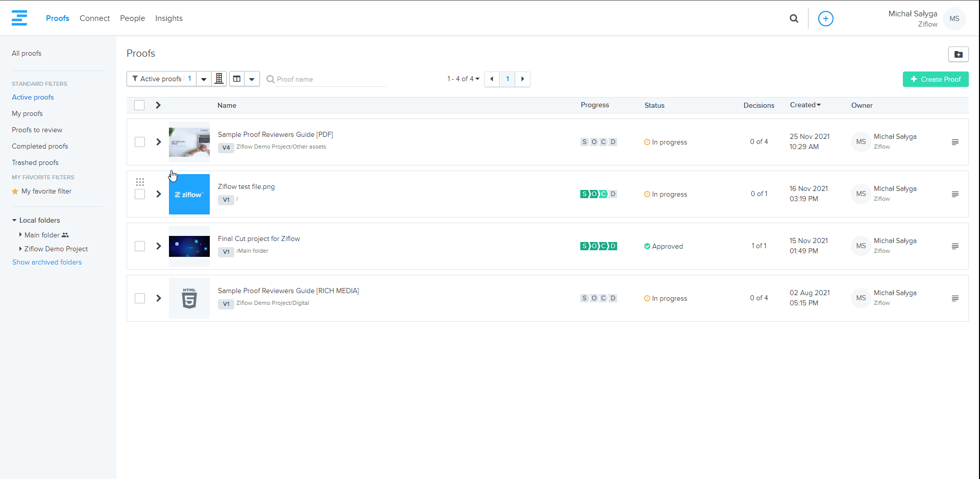
Task: Expand the Ziflow Demo Project node
Action: click(20, 249)
